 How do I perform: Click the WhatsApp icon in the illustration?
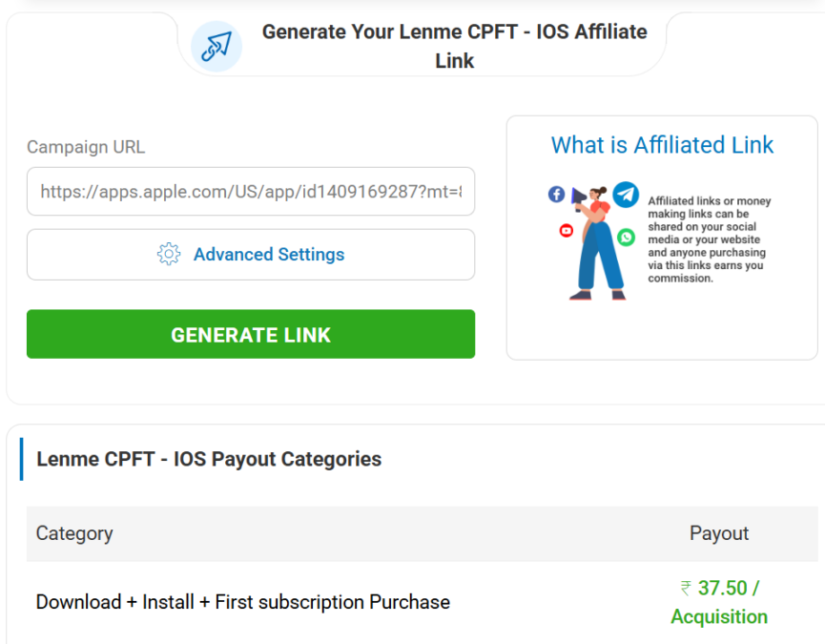(x=626, y=237)
